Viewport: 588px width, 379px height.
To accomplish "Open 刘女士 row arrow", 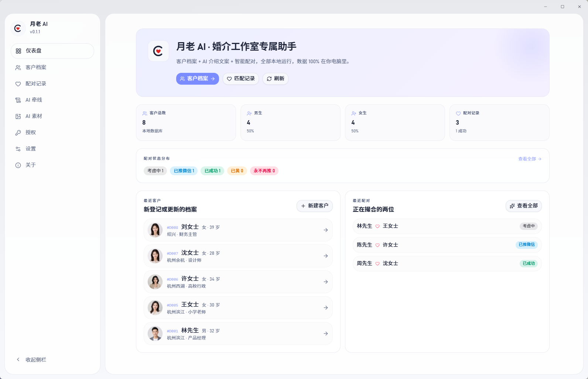I will click(326, 230).
